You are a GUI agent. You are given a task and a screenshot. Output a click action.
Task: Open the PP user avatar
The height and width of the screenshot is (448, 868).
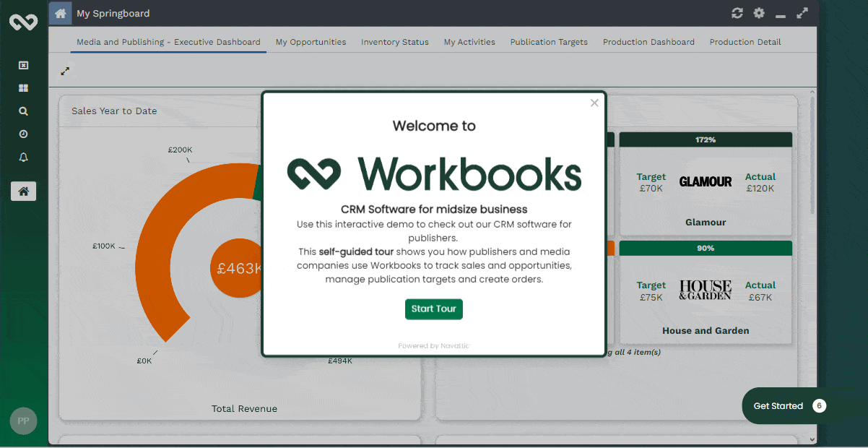23,421
